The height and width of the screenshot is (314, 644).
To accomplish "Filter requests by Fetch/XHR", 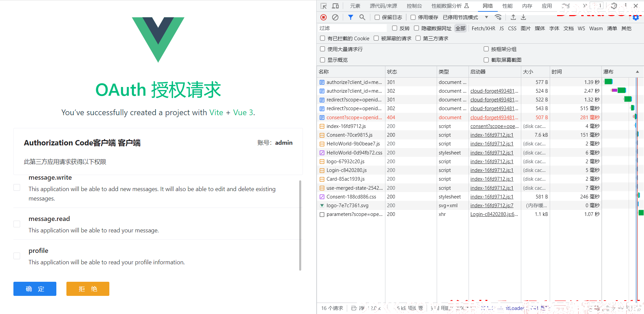I will pos(483,28).
